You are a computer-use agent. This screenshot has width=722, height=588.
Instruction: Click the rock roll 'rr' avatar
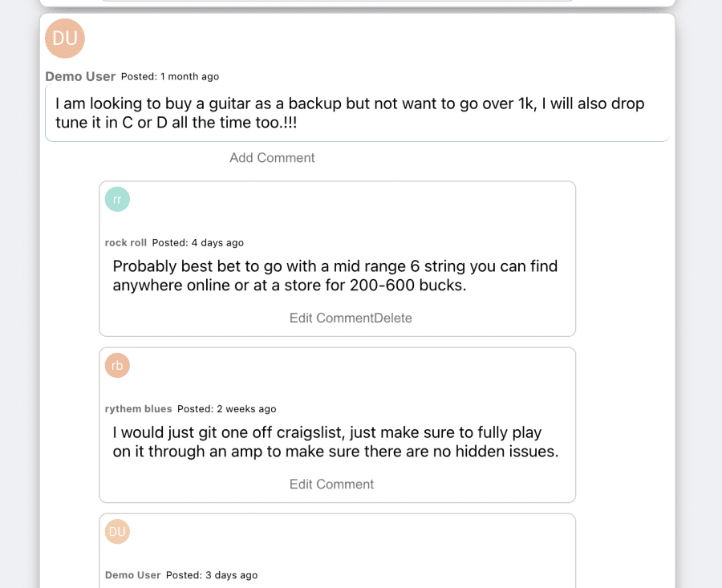pos(117,199)
